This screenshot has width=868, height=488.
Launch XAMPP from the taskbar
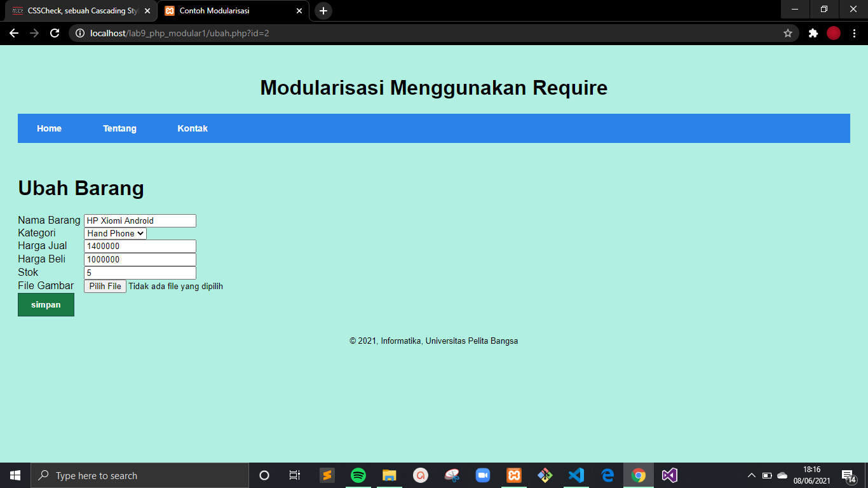point(513,475)
